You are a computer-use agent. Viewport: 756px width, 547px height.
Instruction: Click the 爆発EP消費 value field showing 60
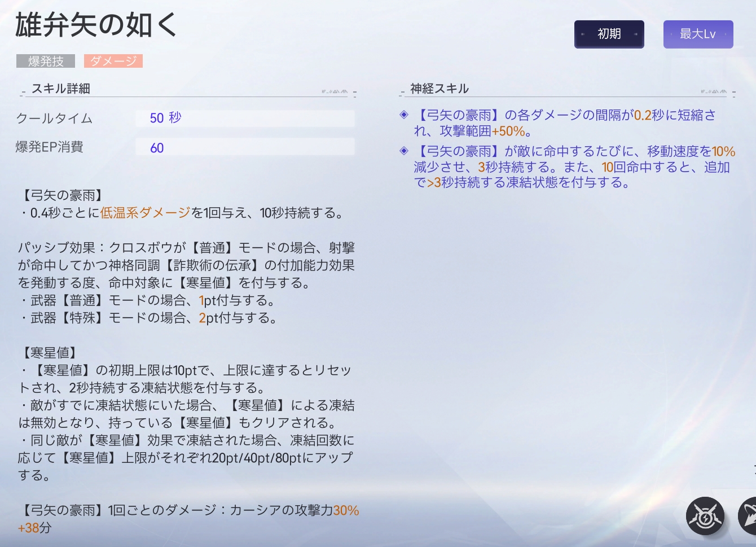245,147
